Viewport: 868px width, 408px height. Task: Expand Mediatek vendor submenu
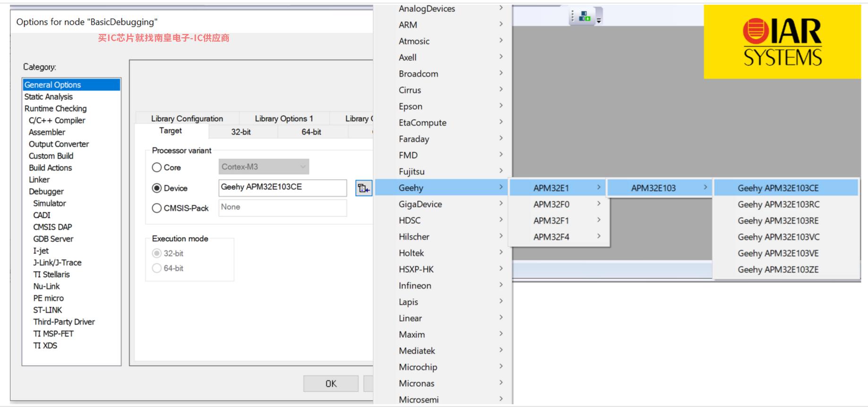click(442, 351)
